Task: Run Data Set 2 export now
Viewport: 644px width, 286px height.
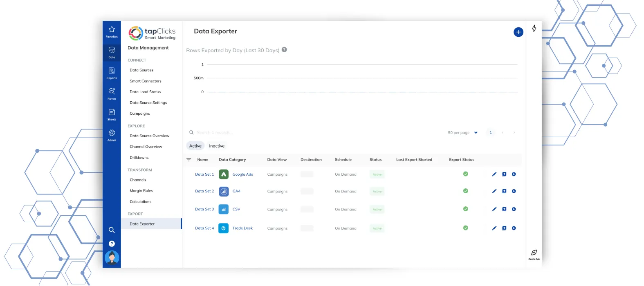Action: [514, 191]
